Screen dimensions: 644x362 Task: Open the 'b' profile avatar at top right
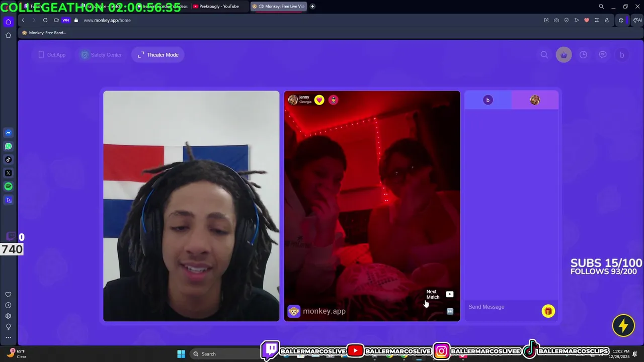[x=622, y=55]
